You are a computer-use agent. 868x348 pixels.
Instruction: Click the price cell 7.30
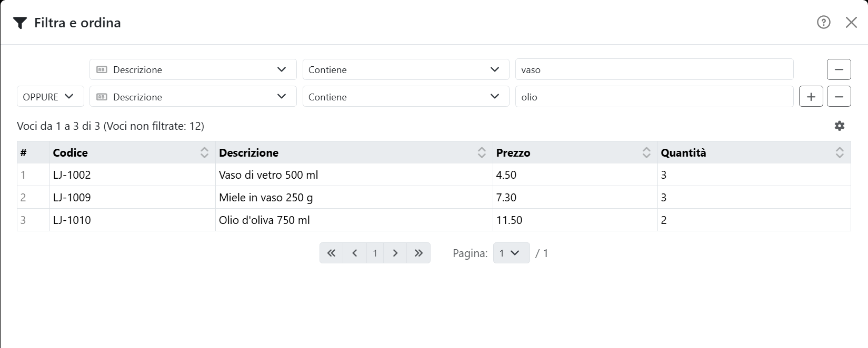pyautogui.click(x=575, y=198)
